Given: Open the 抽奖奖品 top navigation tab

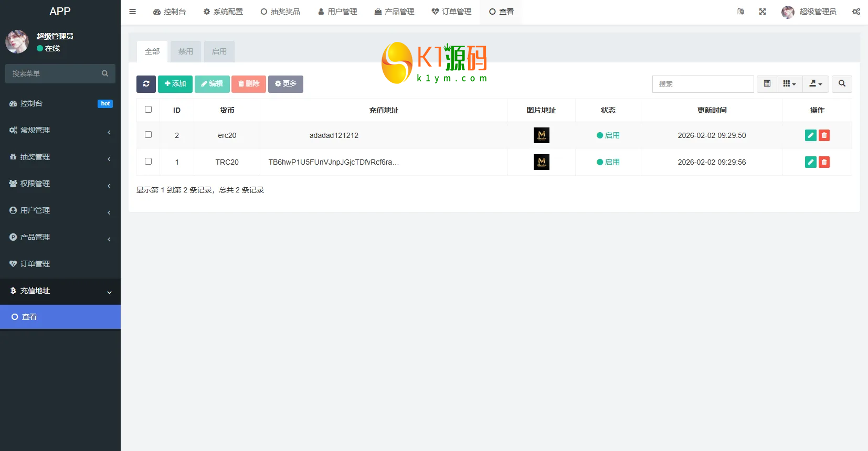Looking at the screenshot, I should pos(280,12).
